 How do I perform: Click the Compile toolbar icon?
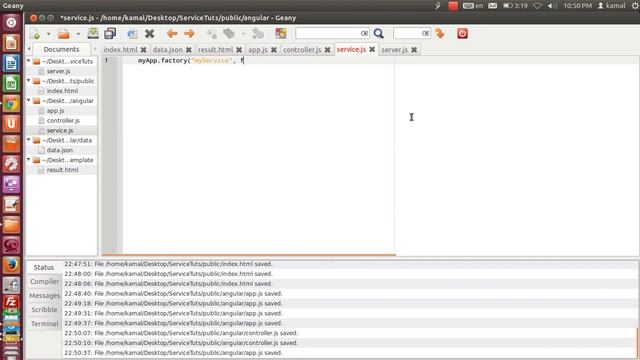[211, 33]
